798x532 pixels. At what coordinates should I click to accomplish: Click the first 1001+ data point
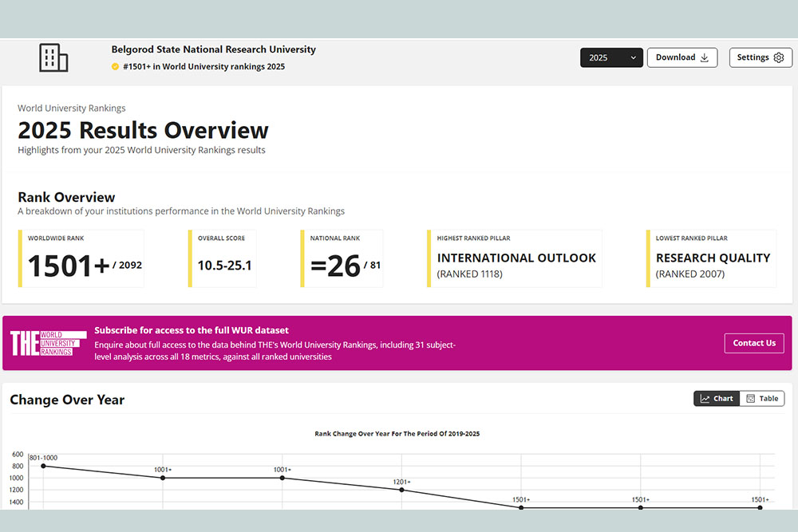tap(163, 478)
